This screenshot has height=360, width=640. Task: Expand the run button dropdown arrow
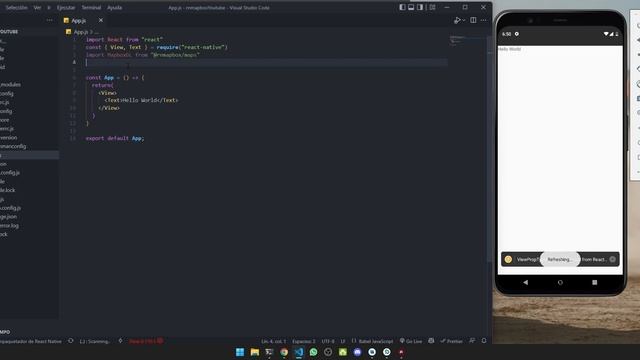(x=464, y=20)
